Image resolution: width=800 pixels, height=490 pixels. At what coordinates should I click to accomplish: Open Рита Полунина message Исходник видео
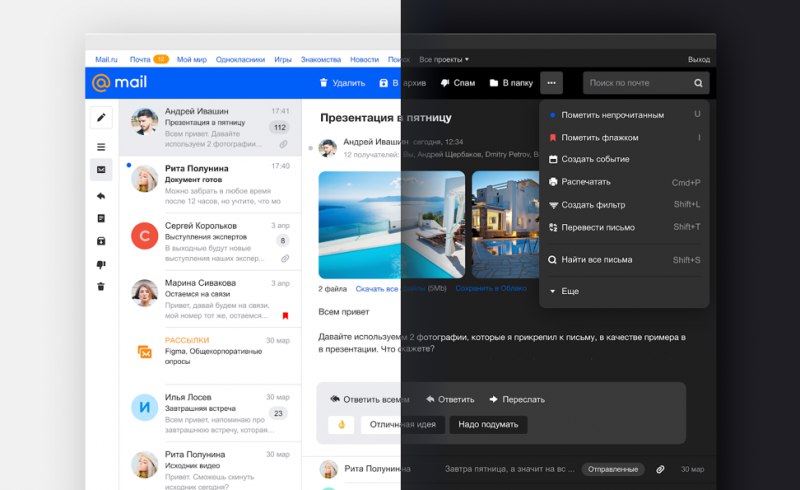point(210,467)
